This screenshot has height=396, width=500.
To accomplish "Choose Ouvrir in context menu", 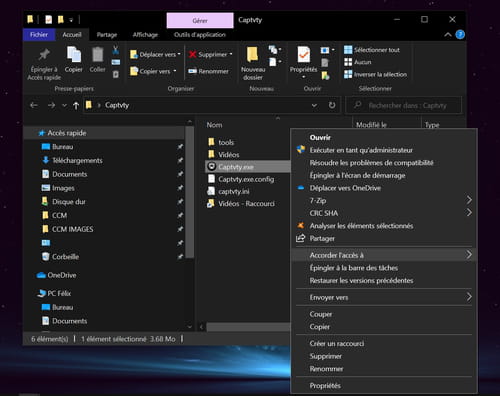I will [384, 137].
